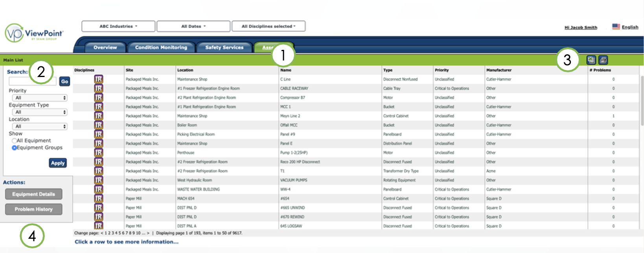Viewport: 644px width, 253px height.
Task: Click the IR icon for C Line
Action: click(x=98, y=79)
